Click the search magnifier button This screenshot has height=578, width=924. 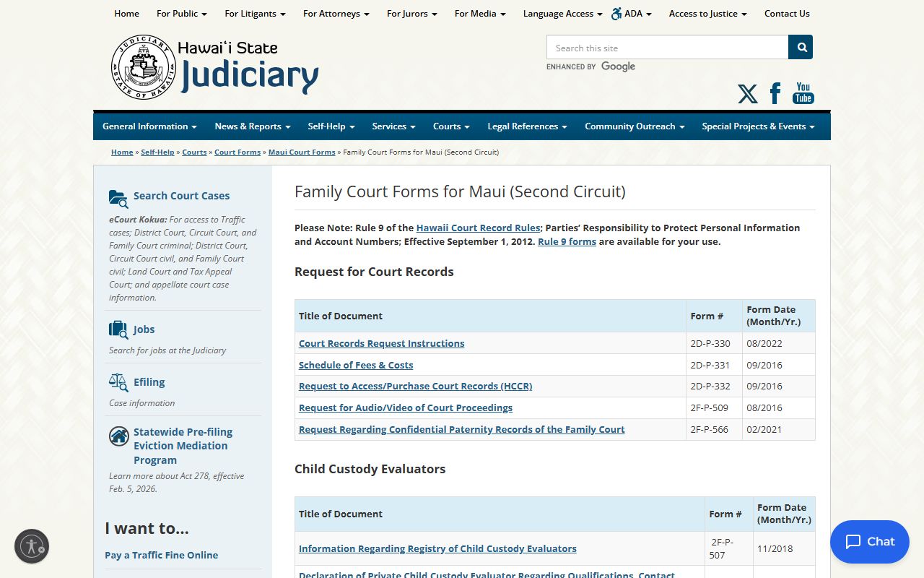click(801, 47)
